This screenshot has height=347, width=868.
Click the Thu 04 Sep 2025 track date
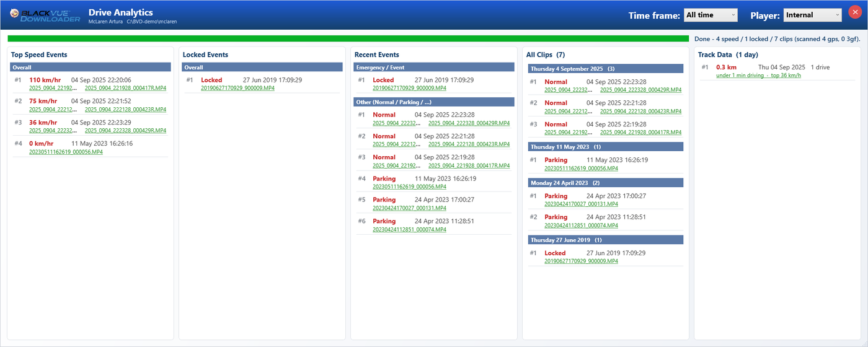tap(781, 68)
